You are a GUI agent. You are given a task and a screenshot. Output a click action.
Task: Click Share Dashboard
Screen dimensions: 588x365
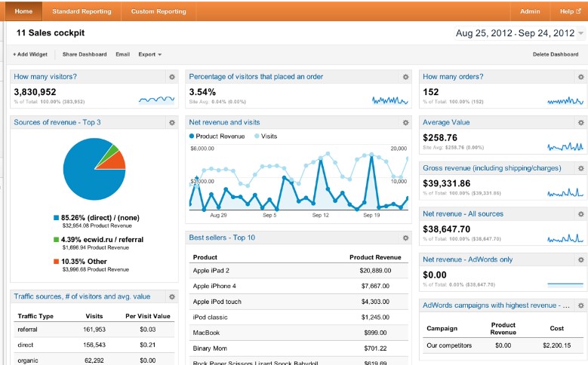[85, 54]
